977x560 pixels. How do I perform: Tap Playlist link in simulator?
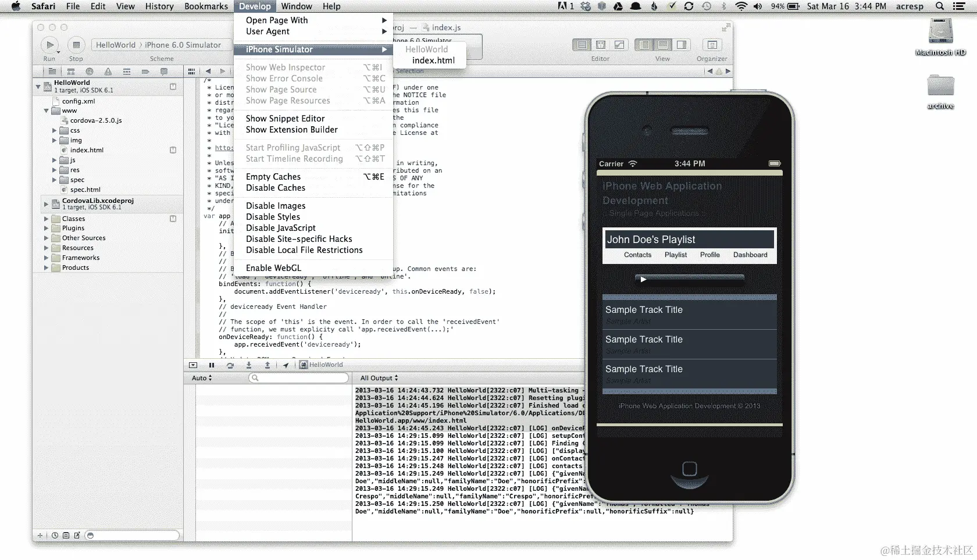click(x=676, y=255)
